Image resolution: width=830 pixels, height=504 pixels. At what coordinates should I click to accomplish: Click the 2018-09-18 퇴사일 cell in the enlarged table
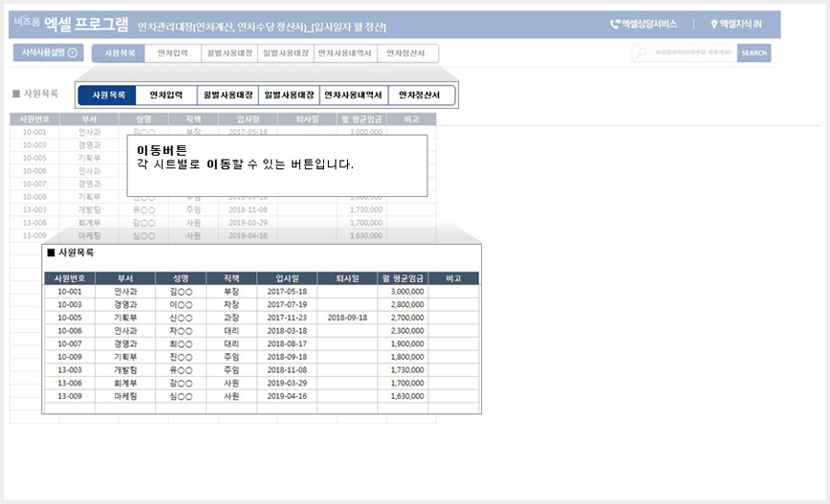point(347,318)
